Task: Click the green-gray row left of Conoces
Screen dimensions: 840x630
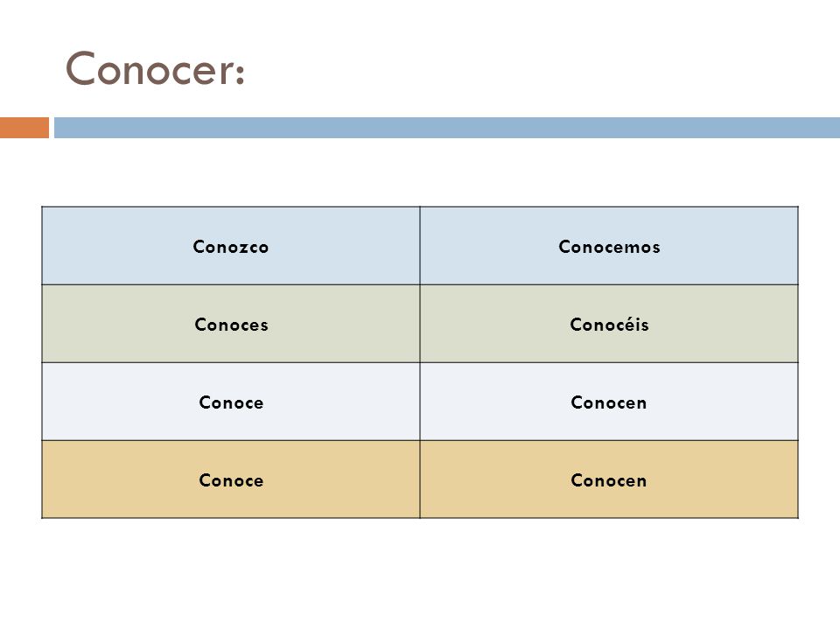Action: [118, 324]
